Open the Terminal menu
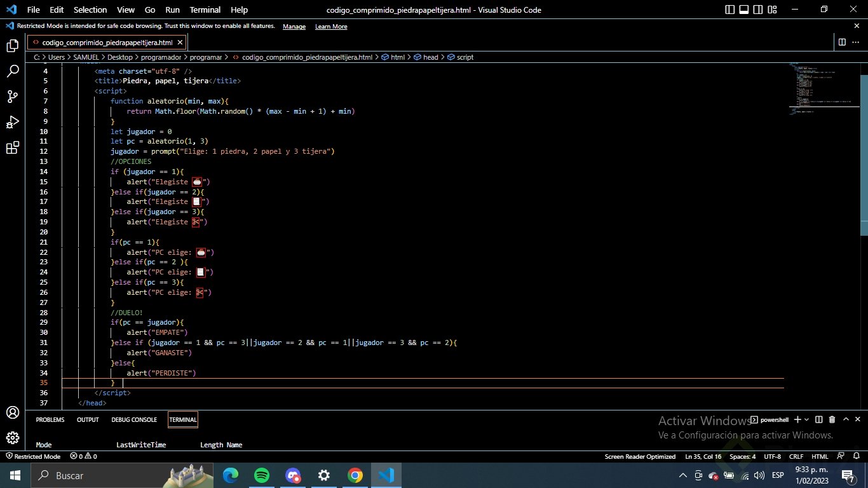Screen dimensions: 868x488 [x=205, y=10]
